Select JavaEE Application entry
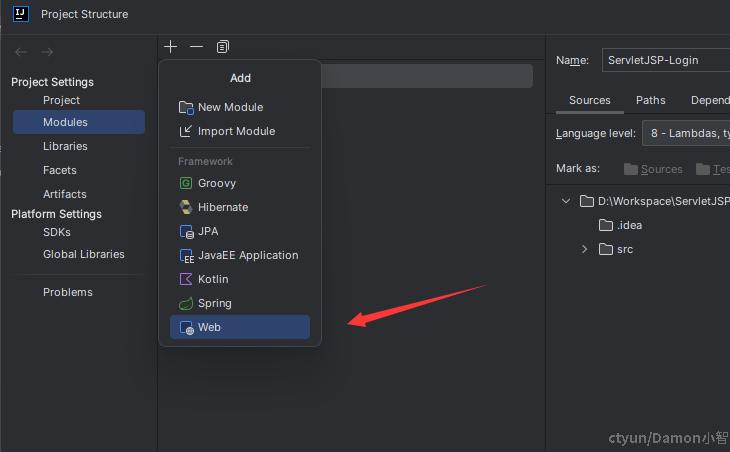The width and height of the screenshot is (730, 452). [240, 256]
